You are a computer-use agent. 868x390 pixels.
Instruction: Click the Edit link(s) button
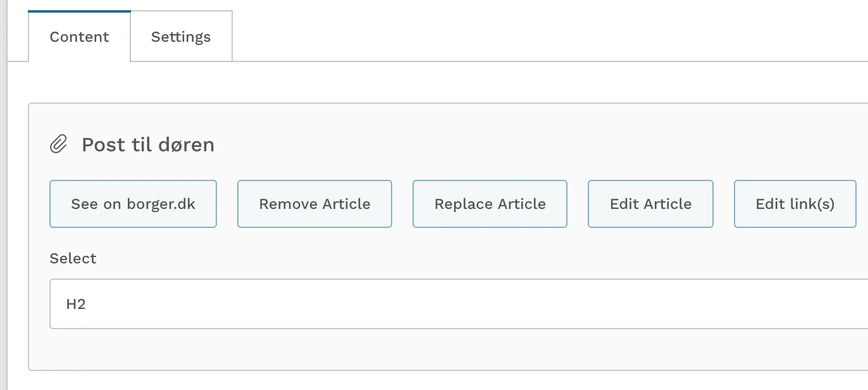coord(795,204)
